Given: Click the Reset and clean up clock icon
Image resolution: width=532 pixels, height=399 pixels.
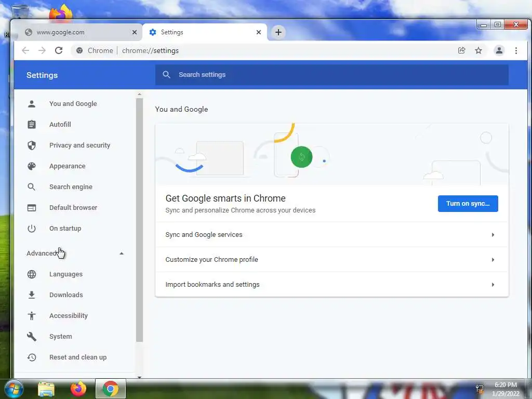Looking at the screenshot, I should 32,357.
